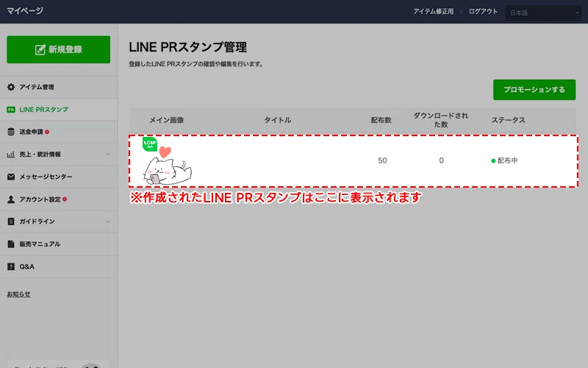Viewport: 588px width, 368px height.
Task: Open アカウント設定 in the sidebar
Action: point(59,199)
